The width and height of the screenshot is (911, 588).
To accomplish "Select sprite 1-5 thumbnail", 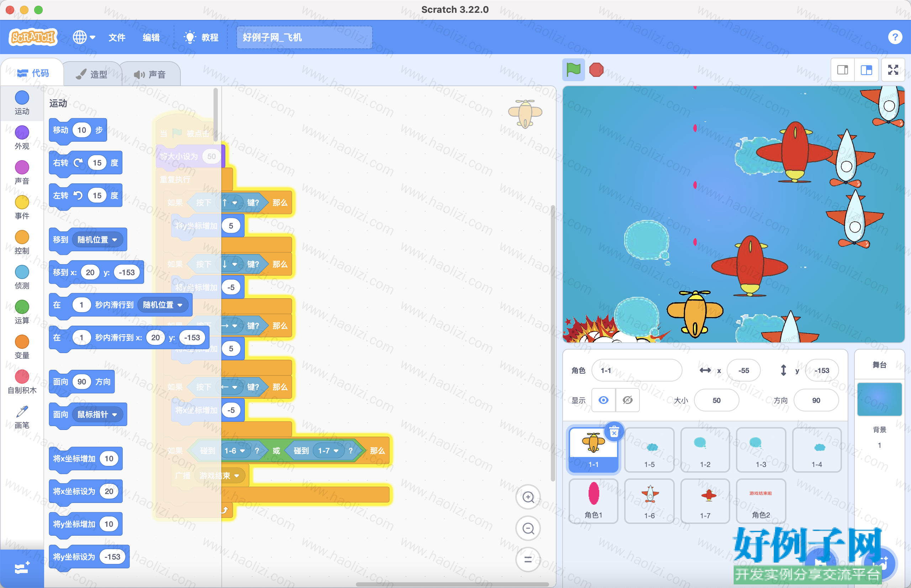I will point(649,450).
